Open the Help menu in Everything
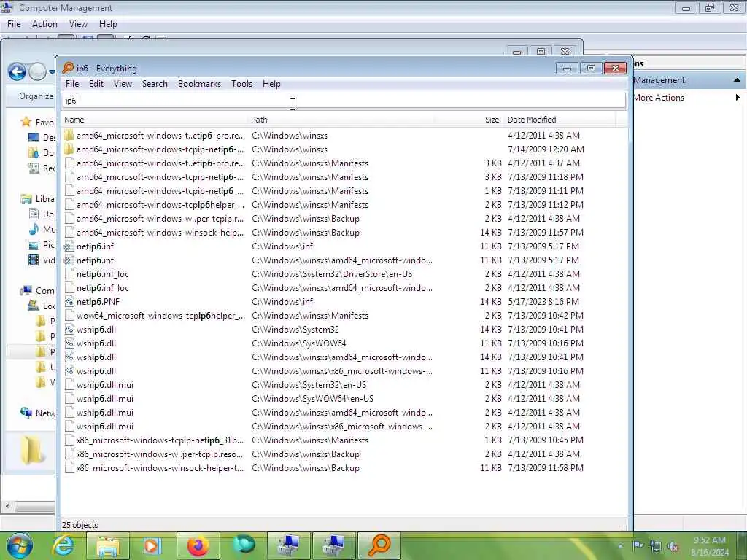Viewport: 747px width, 560px height. click(271, 84)
